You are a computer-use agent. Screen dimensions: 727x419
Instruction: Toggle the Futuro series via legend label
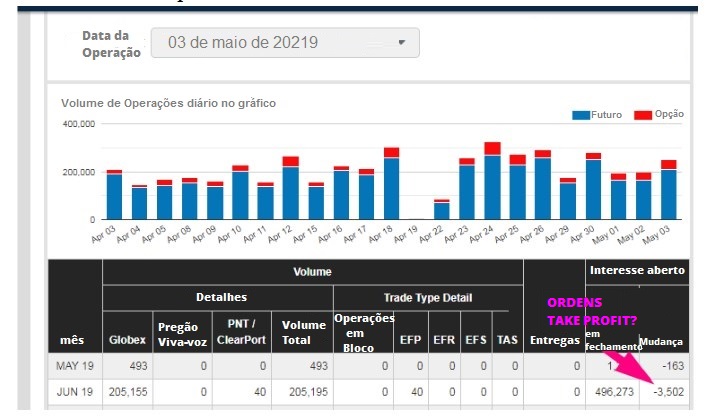(x=607, y=115)
